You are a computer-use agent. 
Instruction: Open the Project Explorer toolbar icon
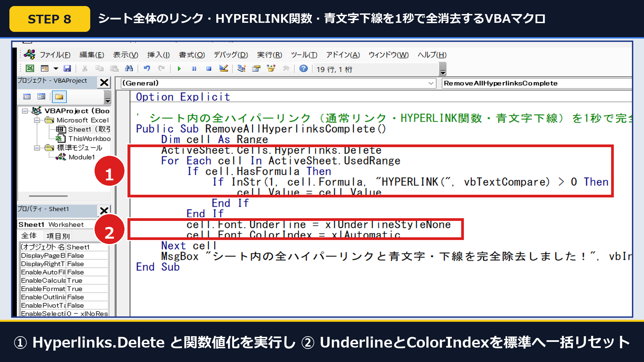(241, 69)
